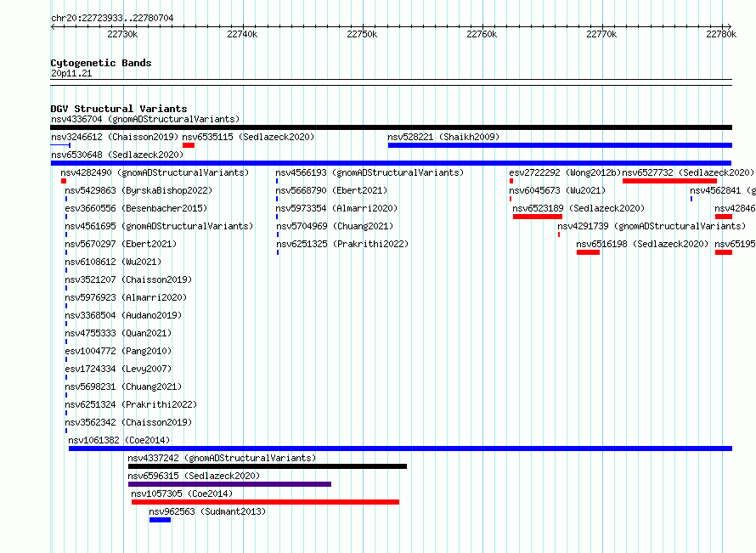Screen dimensions: 756x553
Task: Select the nsv1061382 (Coe2014) label
Action: pyautogui.click(x=119, y=440)
